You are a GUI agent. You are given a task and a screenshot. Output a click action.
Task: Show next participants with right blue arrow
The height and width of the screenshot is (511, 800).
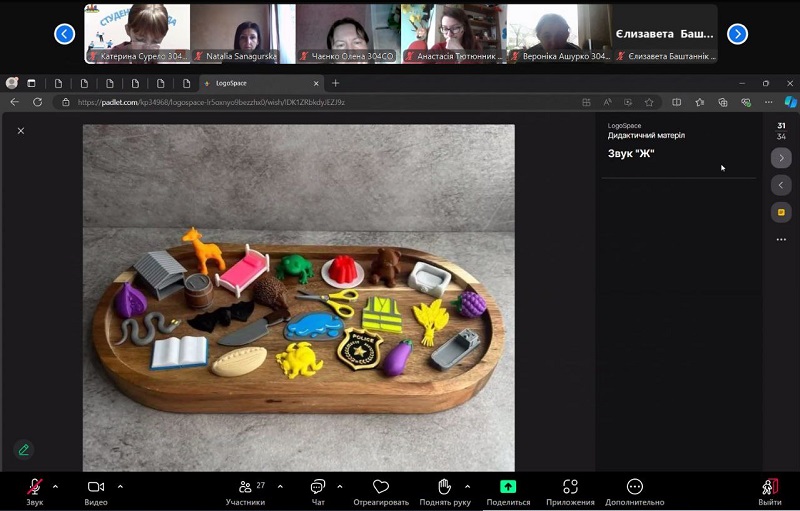tap(737, 34)
